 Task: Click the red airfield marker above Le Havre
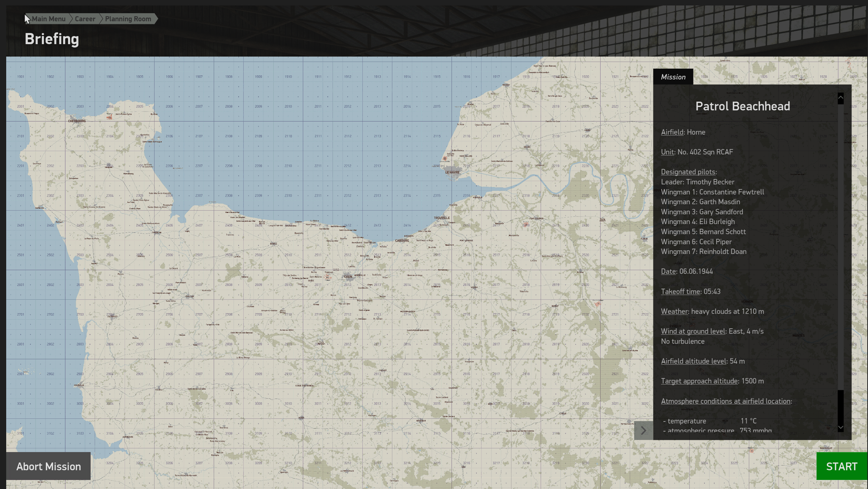tap(445, 158)
